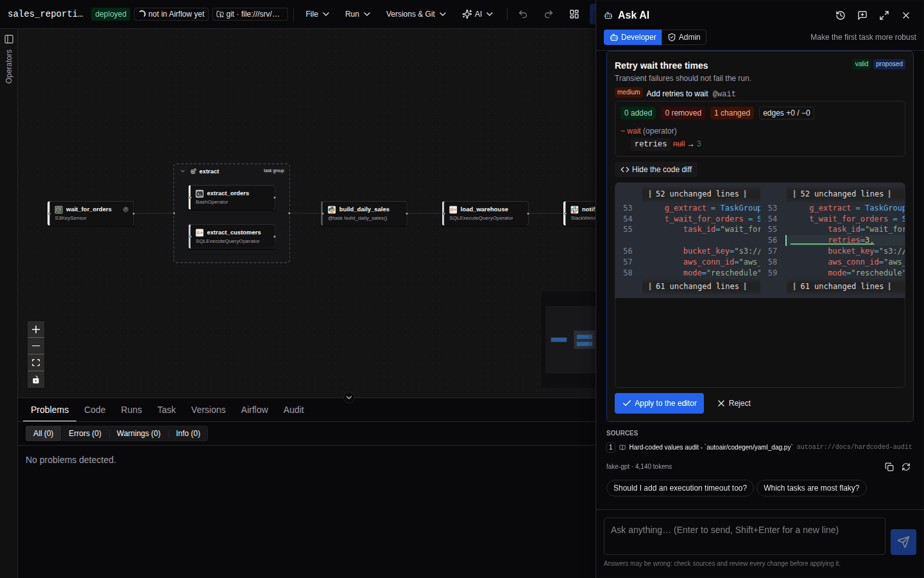Switch to the Code tab
Image resolution: width=924 pixels, height=578 pixels.
pos(95,410)
